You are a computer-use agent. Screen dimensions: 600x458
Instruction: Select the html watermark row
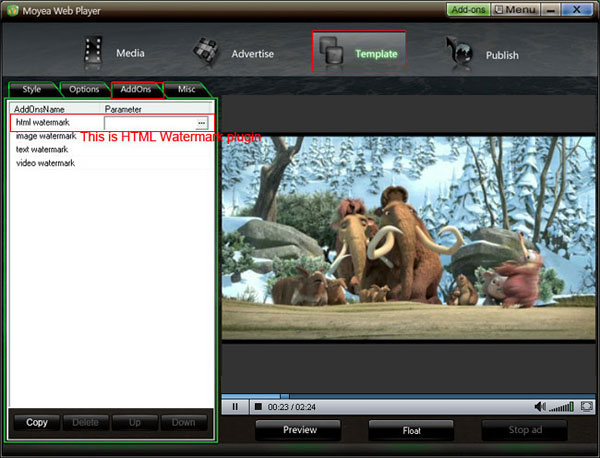[x=112, y=123]
